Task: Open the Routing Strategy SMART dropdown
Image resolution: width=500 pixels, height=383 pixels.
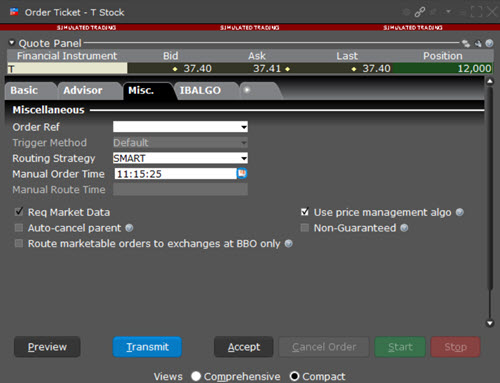Action: pos(244,158)
